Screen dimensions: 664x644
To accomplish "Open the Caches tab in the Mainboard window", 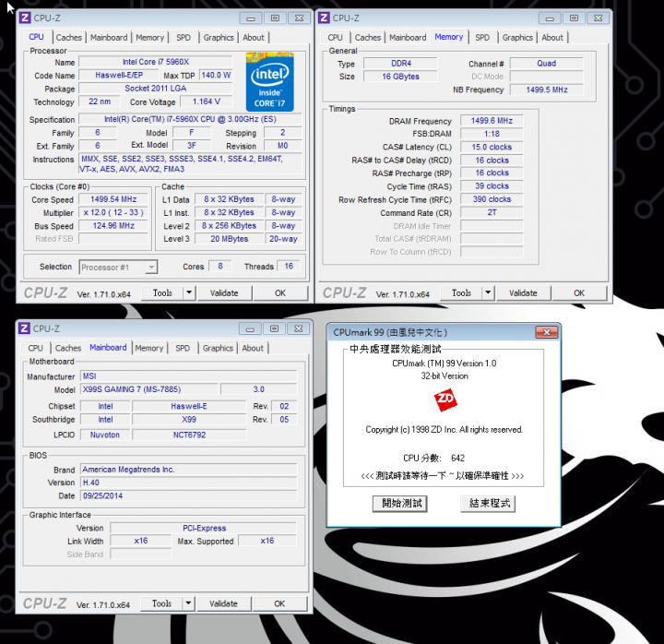I will coord(67,348).
